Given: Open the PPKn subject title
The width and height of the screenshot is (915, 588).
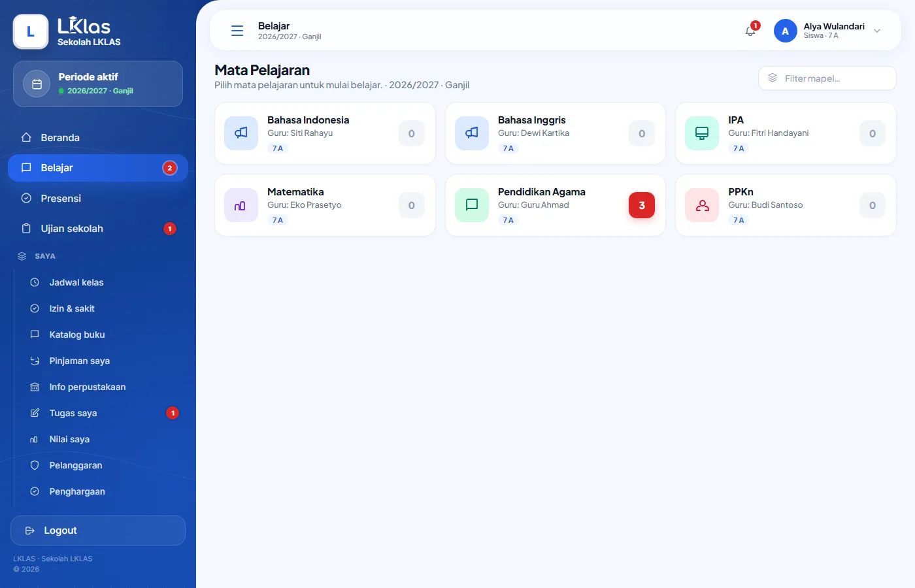Looking at the screenshot, I should [740, 192].
